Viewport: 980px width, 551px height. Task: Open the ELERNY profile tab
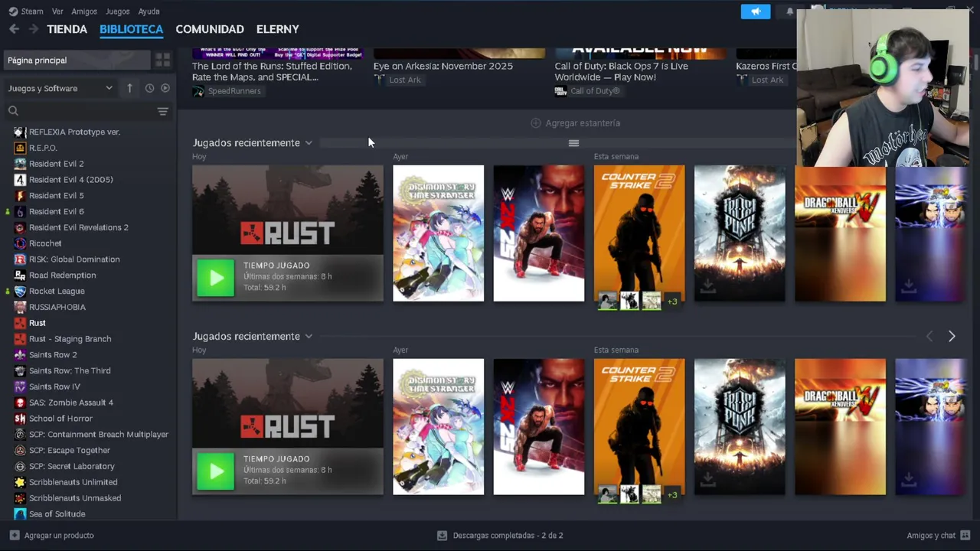tap(278, 29)
